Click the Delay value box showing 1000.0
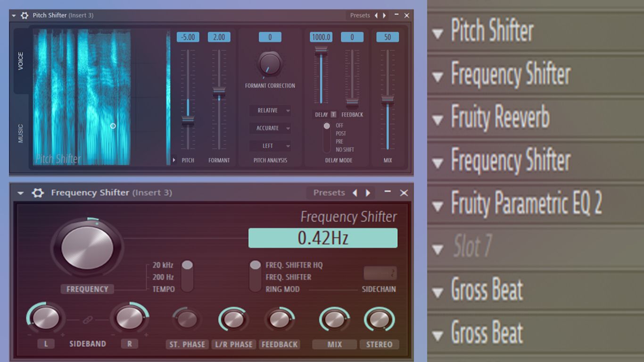 pyautogui.click(x=321, y=37)
